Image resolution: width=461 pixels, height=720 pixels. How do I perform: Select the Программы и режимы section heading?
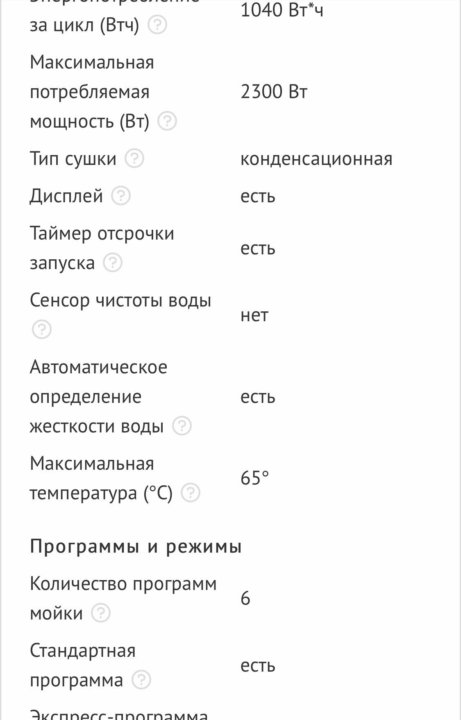135,546
